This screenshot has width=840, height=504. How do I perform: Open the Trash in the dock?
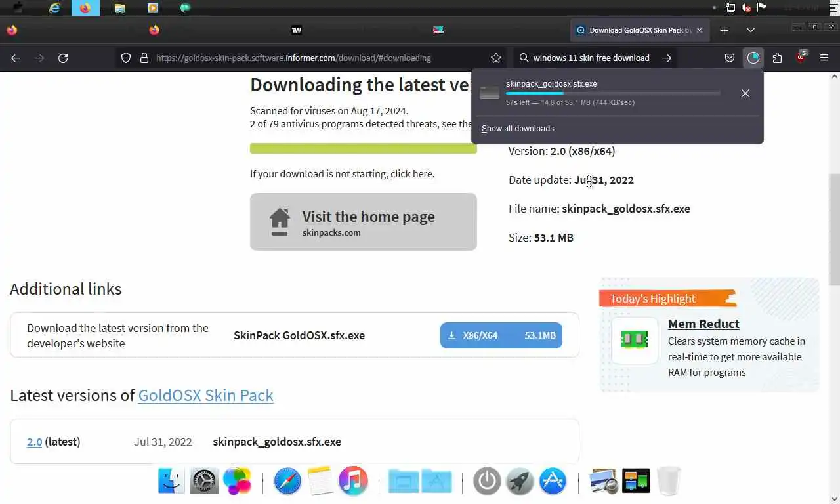[669, 481]
